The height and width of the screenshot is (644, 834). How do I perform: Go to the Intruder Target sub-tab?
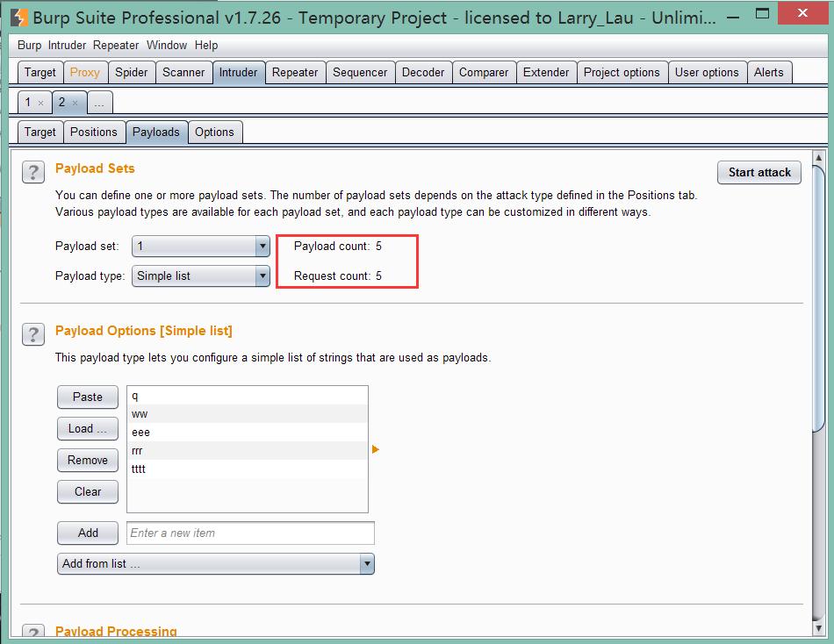(x=40, y=132)
